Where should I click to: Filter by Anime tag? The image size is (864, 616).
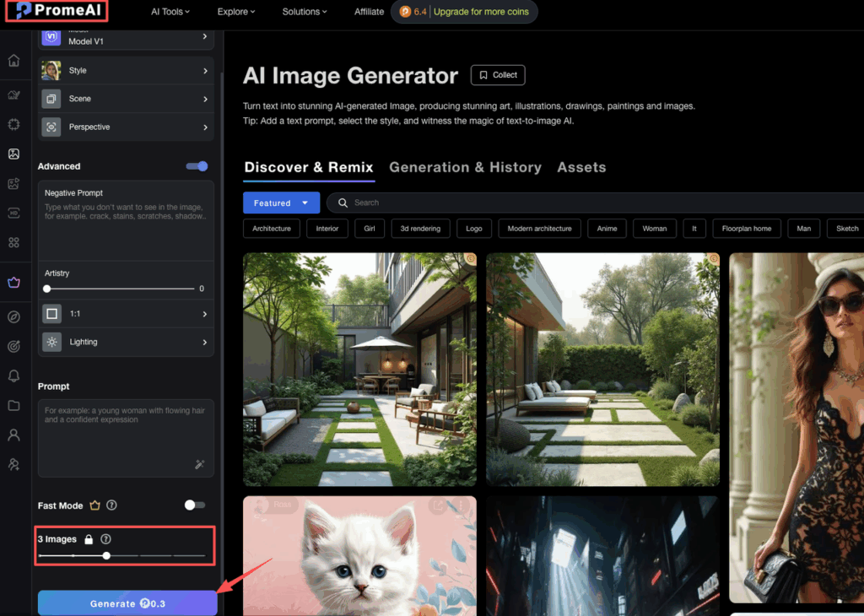[x=607, y=229]
